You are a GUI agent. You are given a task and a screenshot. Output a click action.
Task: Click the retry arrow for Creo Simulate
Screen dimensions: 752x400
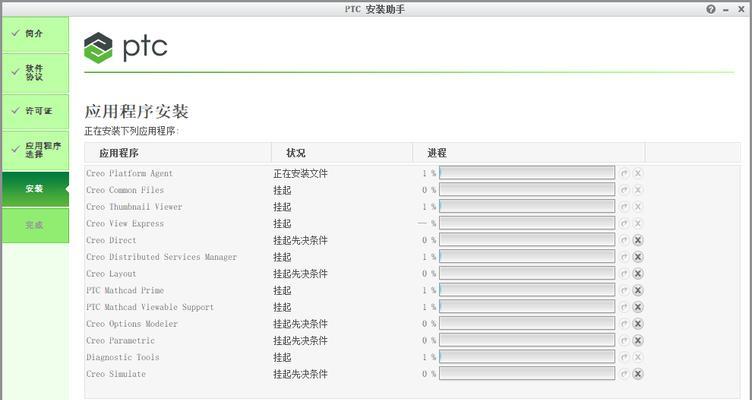point(624,374)
